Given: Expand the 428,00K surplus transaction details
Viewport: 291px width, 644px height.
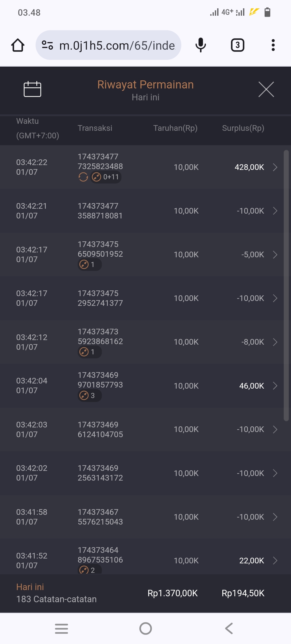Looking at the screenshot, I should (275, 167).
